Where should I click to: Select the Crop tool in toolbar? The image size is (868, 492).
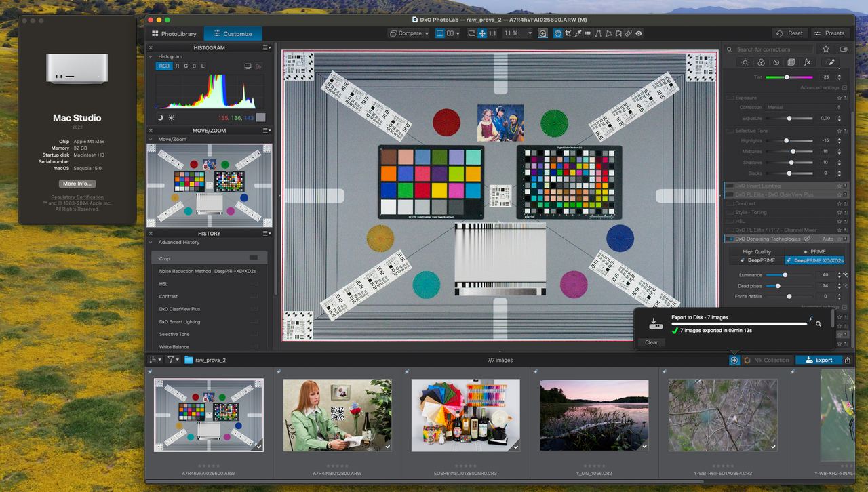(568, 33)
